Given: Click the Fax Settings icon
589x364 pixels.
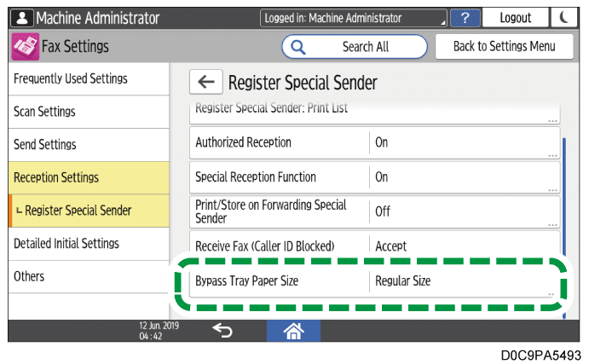Looking at the screenshot, I should tap(24, 46).
